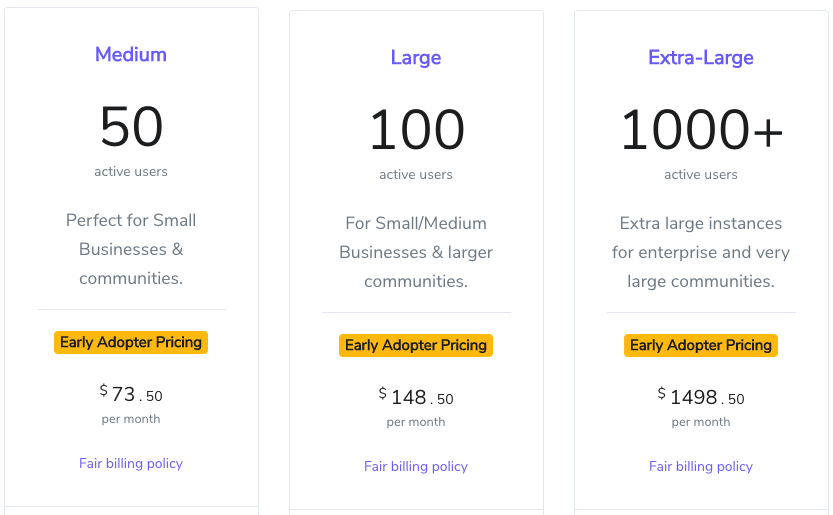Click the Large plan heading

[x=416, y=58]
